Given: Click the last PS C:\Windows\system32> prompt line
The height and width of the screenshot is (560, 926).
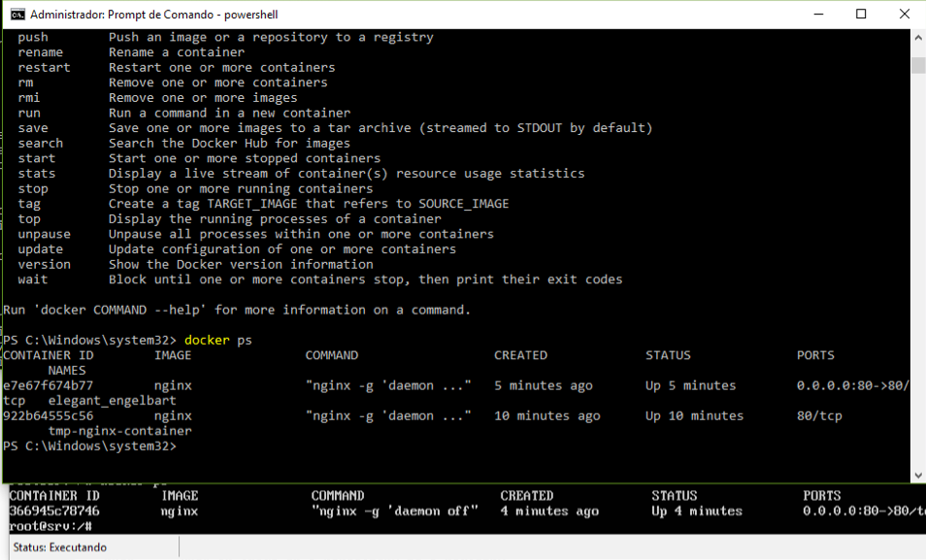Looking at the screenshot, I should pos(89,445).
